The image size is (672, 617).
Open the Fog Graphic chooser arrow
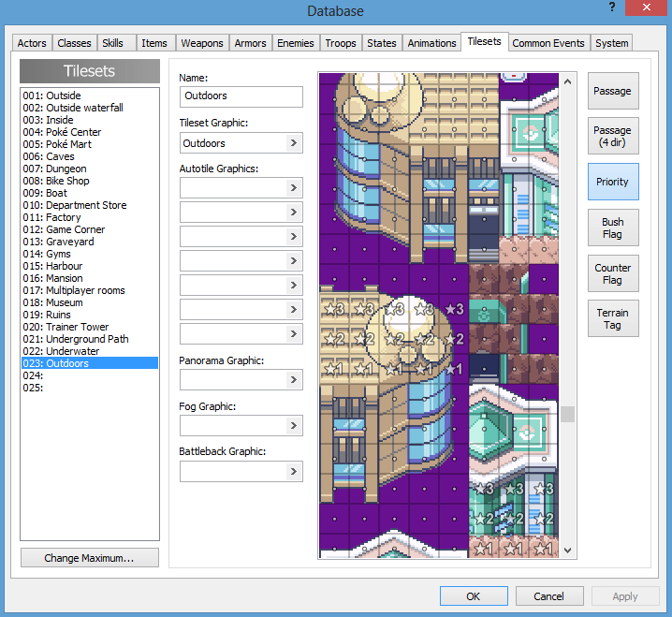pyautogui.click(x=294, y=425)
